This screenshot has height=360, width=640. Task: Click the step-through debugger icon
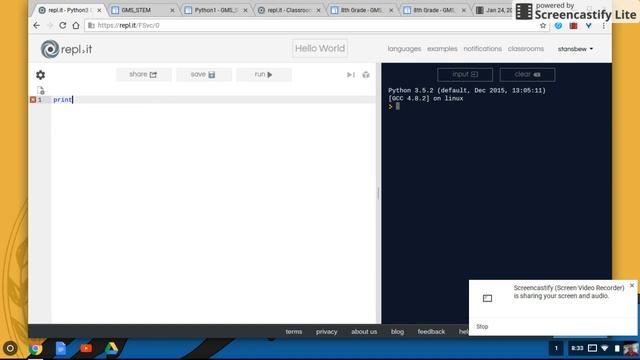pos(351,75)
